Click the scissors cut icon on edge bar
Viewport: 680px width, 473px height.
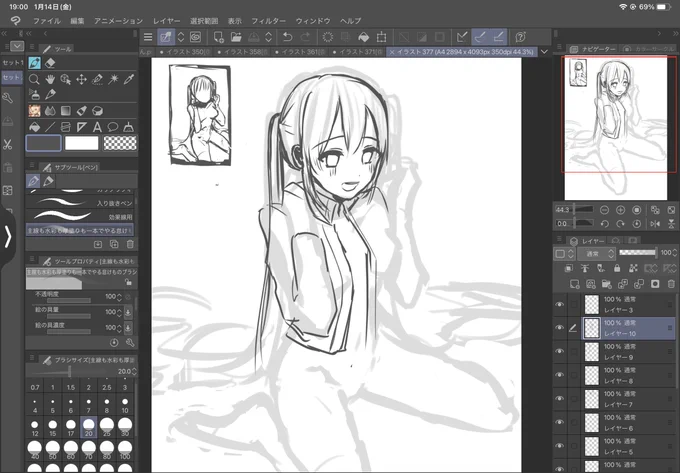(7, 144)
